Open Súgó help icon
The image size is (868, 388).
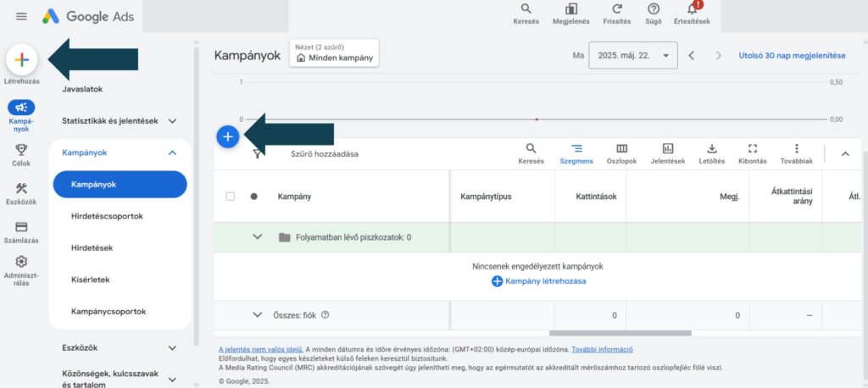[654, 9]
